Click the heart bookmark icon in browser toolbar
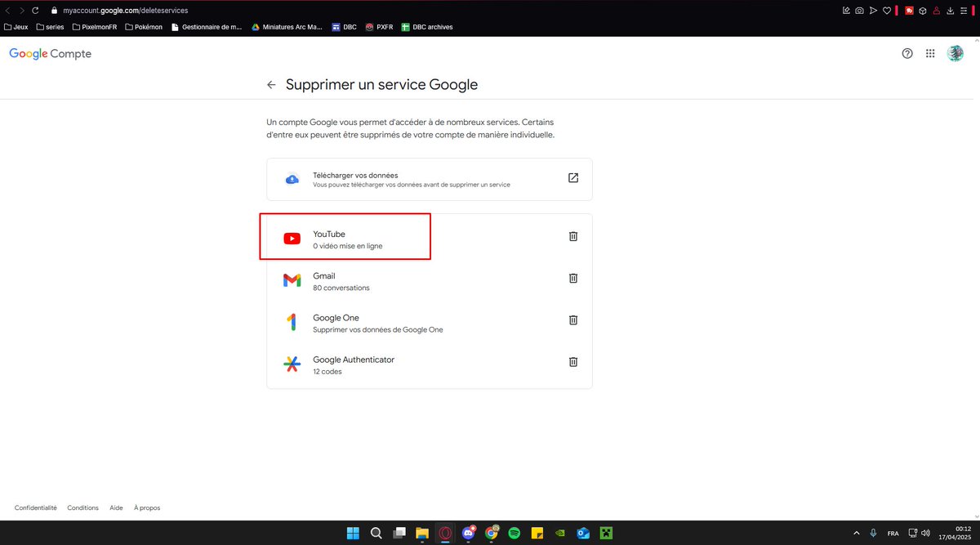 [886, 11]
